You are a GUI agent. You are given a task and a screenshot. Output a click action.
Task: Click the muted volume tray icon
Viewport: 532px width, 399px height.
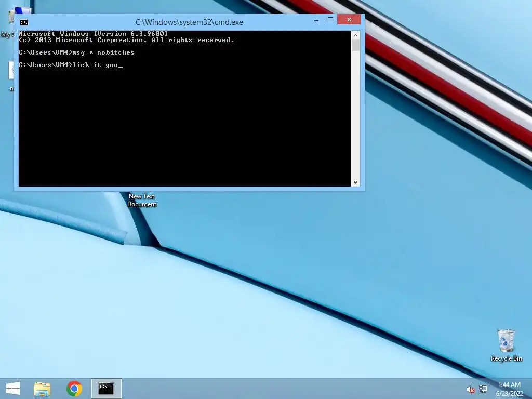[x=470, y=389]
